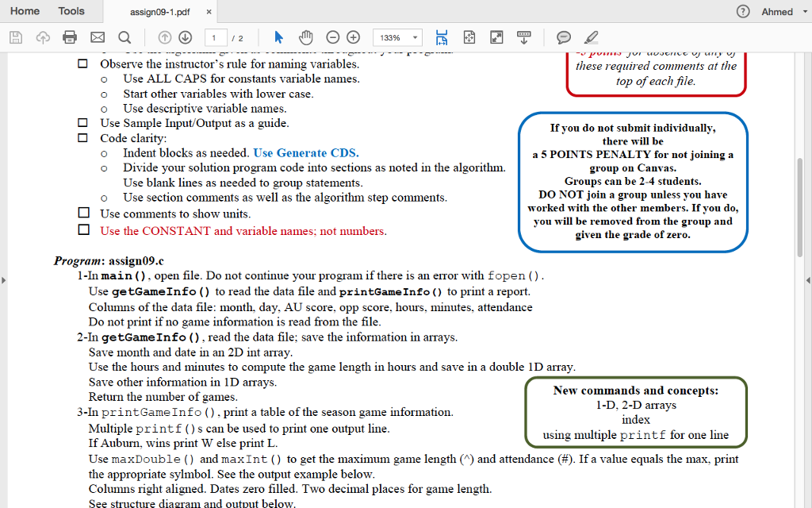Check the 'Code clarity' checkbox

click(x=83, y=137)
